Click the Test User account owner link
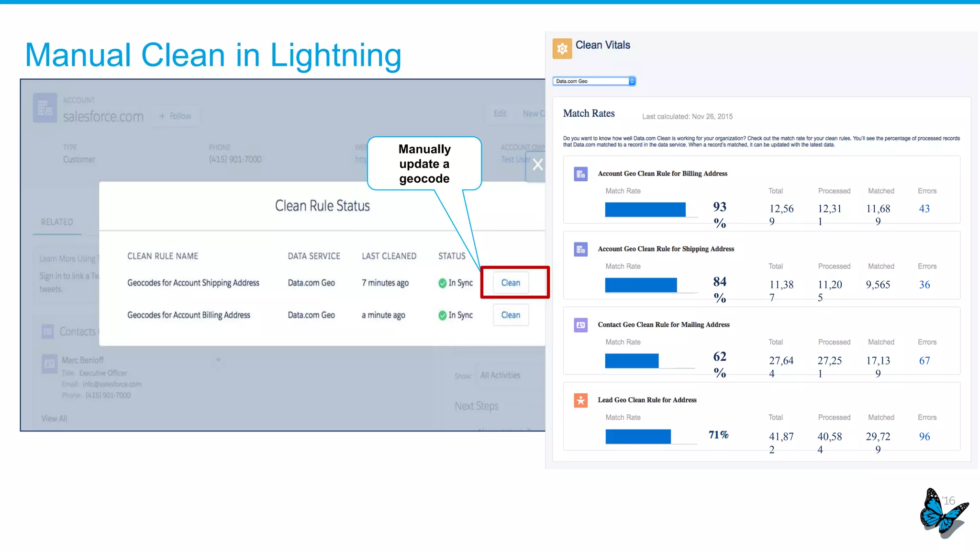The image size is (980, 551). pyautogui.click(x=516, y=159)
